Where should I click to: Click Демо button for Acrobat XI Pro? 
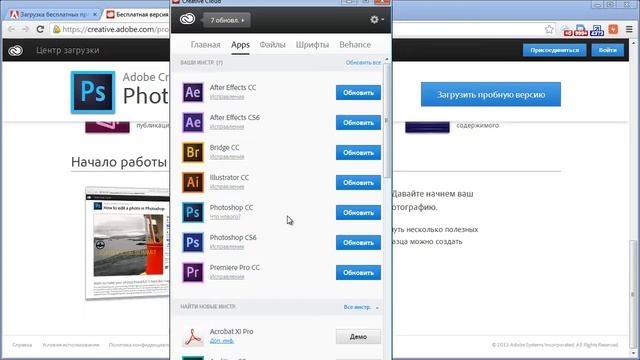tap(358, 337)
